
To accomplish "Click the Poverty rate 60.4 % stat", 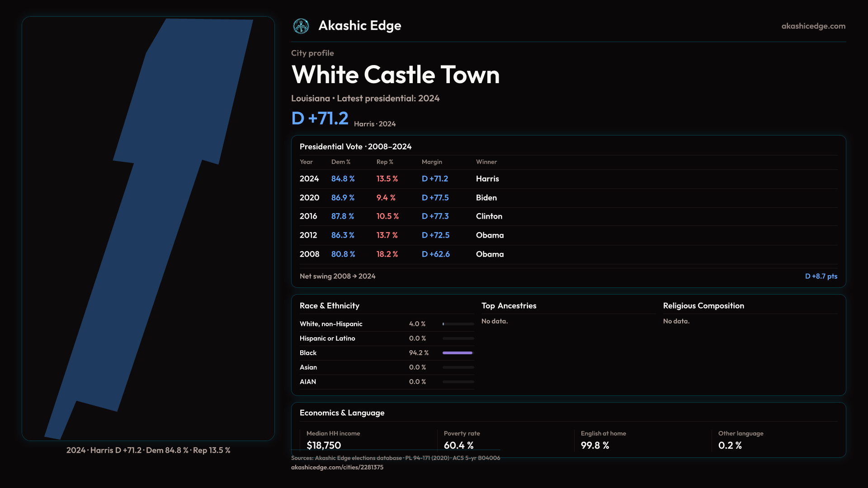I will tap(458, 445).
